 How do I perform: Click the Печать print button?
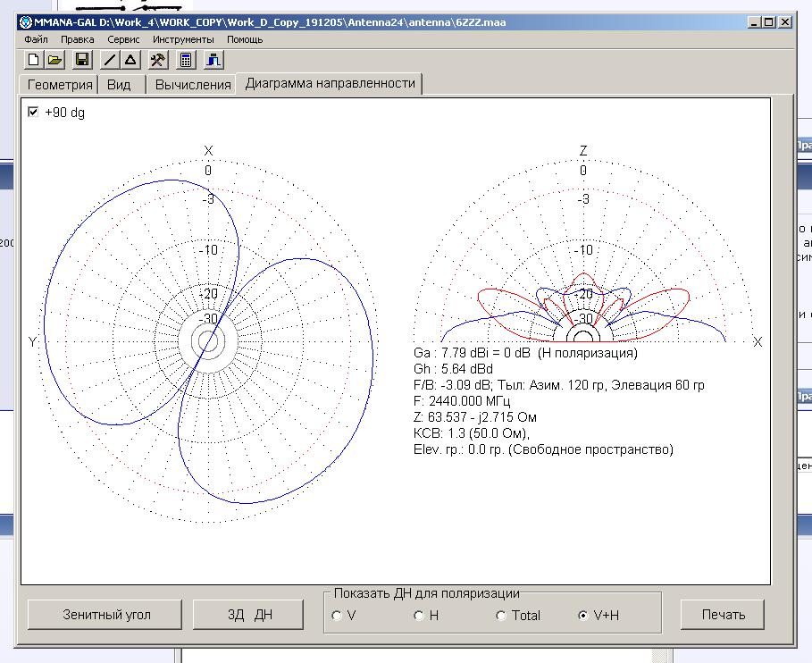(723, 615)
